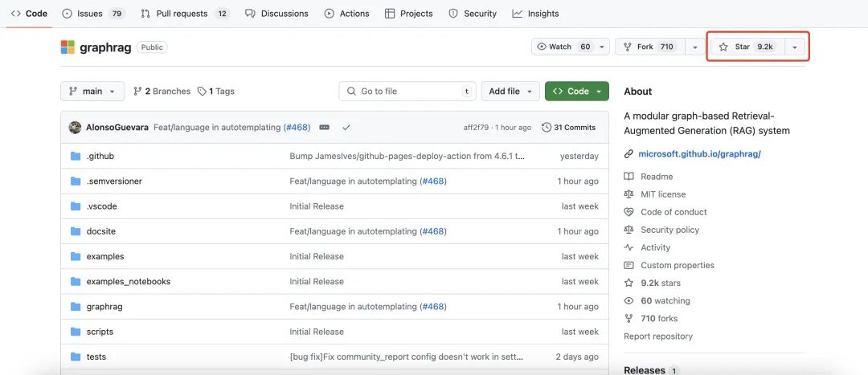View the 31 Commits history

click(x=569, y=127)
